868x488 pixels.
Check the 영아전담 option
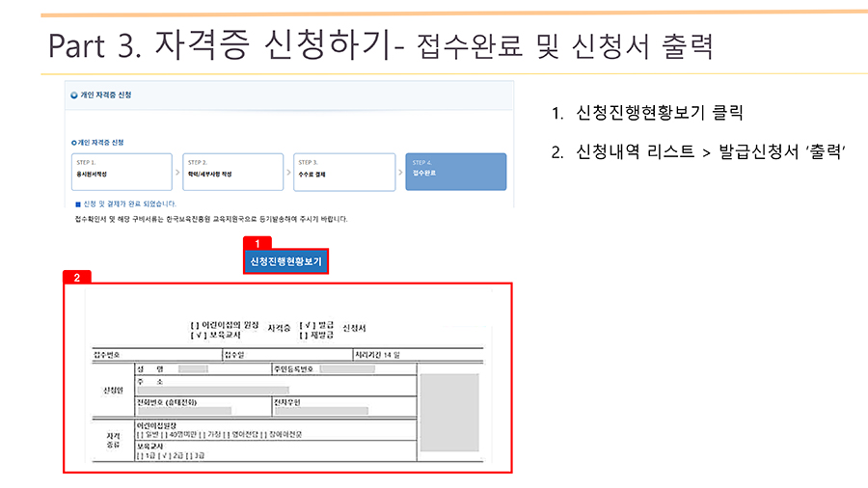click(228, 435)
